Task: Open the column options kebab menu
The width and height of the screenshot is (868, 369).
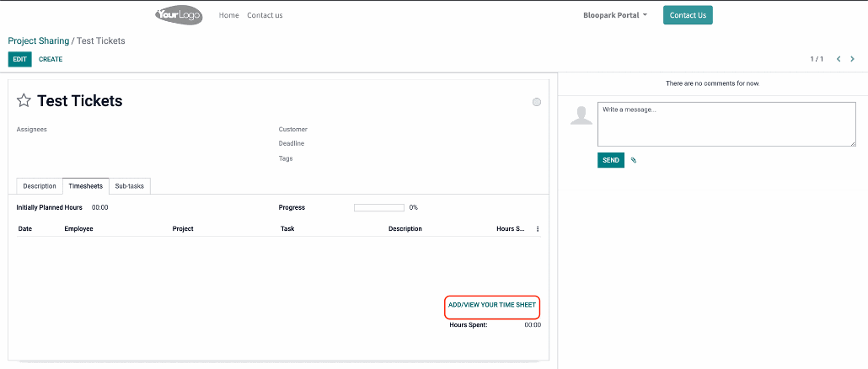Action: pyautogui.click(x=538, y=228)
